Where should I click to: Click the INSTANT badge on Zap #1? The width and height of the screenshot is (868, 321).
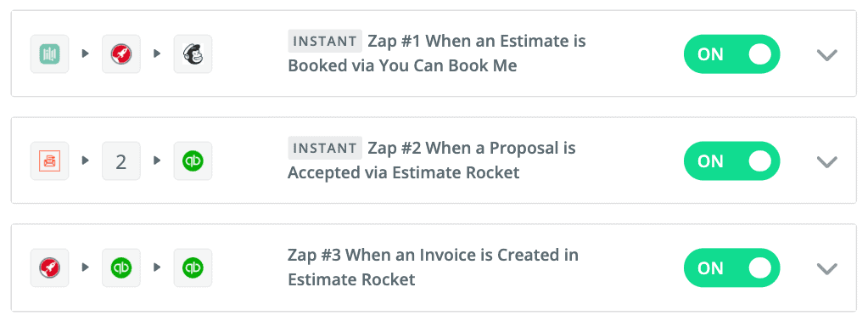[x=325, y=41]
